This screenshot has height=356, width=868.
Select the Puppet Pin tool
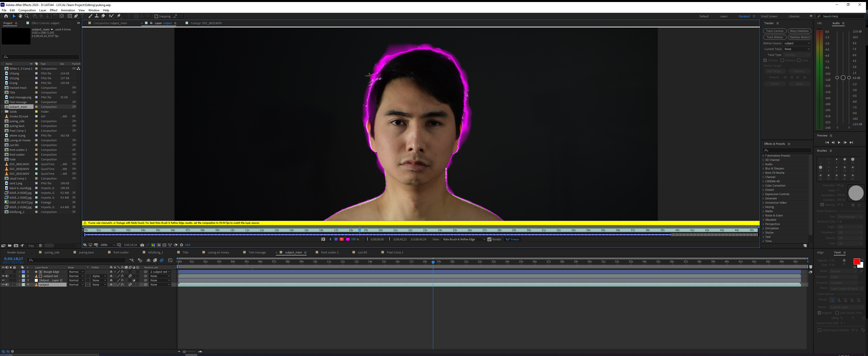[x=119, y=16]
